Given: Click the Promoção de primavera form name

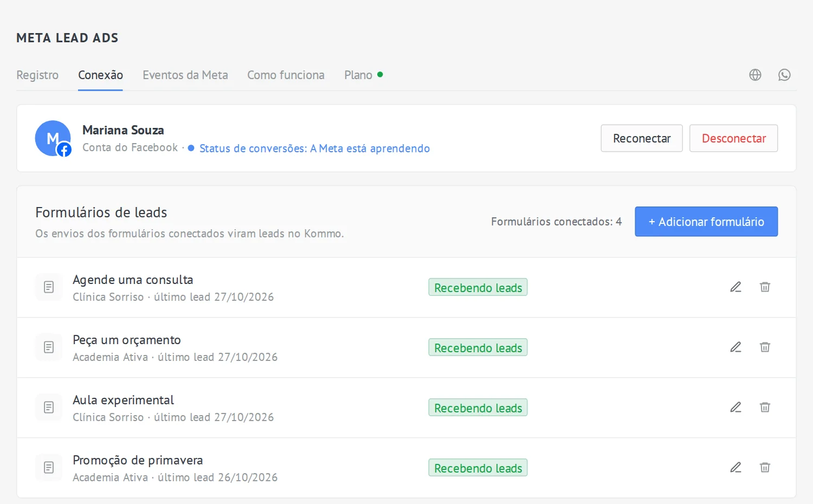Looking at the screenshot, I should 138,460.
